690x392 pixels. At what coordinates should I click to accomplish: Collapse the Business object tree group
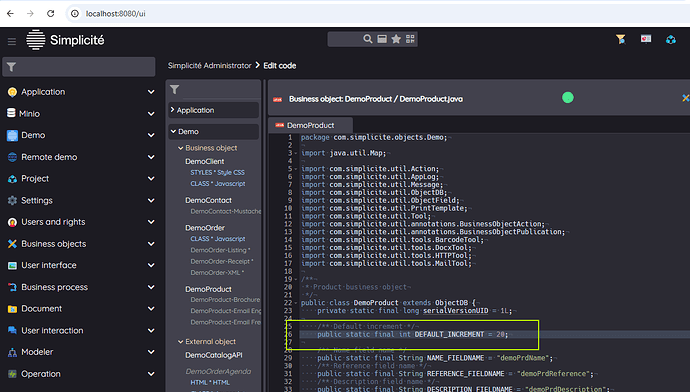tap(180, 148)
